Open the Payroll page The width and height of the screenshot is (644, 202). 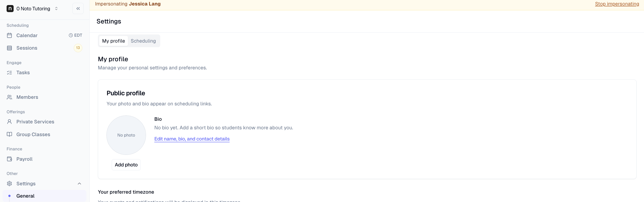click(x=25, y=159)
